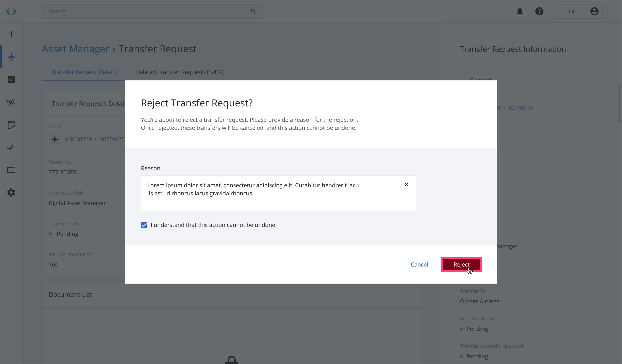The height and width of the screenshot is (364, 622).
Task: Cancel the reject dialog
Action: click(419, 265)
